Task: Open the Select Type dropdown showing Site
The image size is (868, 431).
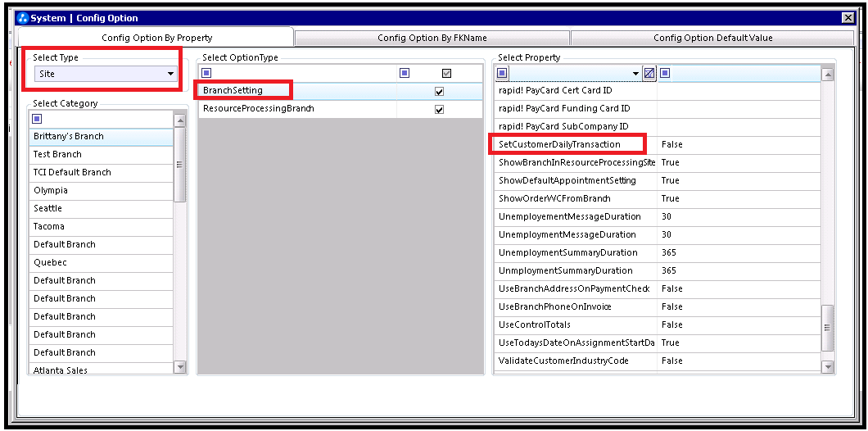Action: coord(170,75)
